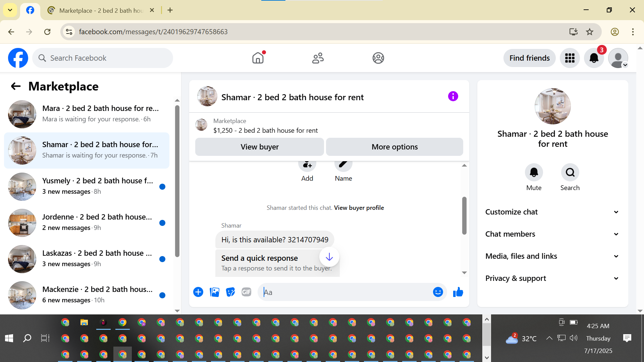Expand Privacy & support section
Image resolution: width=644 pixels, height=362 pixels.
coord(552,278)
